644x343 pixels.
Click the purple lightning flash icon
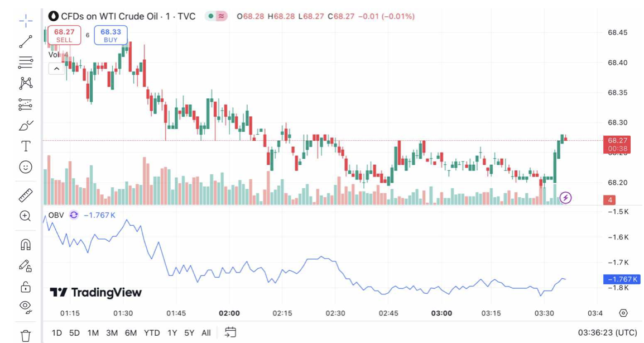click(565, 198)
